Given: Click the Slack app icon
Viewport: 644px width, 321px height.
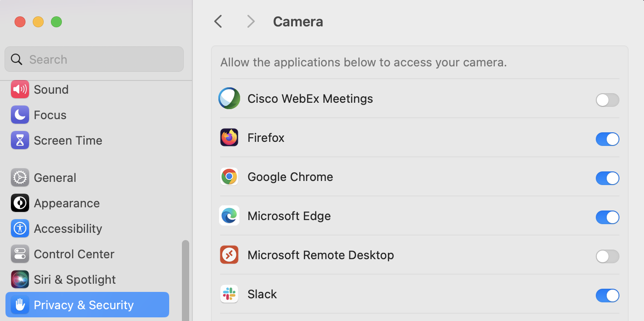Looking at the screenshot, I should 229,294.
